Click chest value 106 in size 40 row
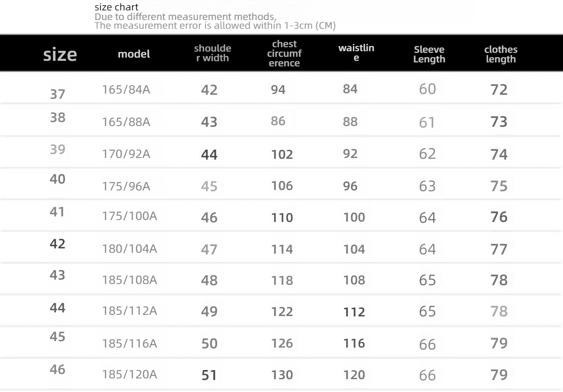563x392 pixels. [282, 186]
